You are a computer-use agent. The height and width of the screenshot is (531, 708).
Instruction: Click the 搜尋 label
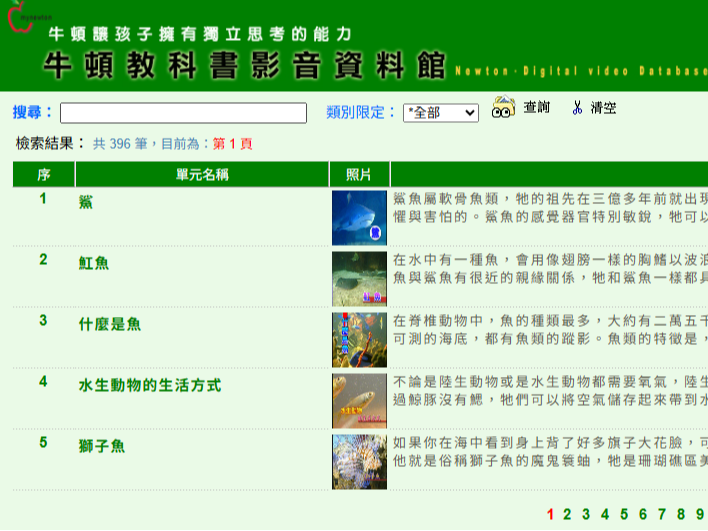point(33,112)
